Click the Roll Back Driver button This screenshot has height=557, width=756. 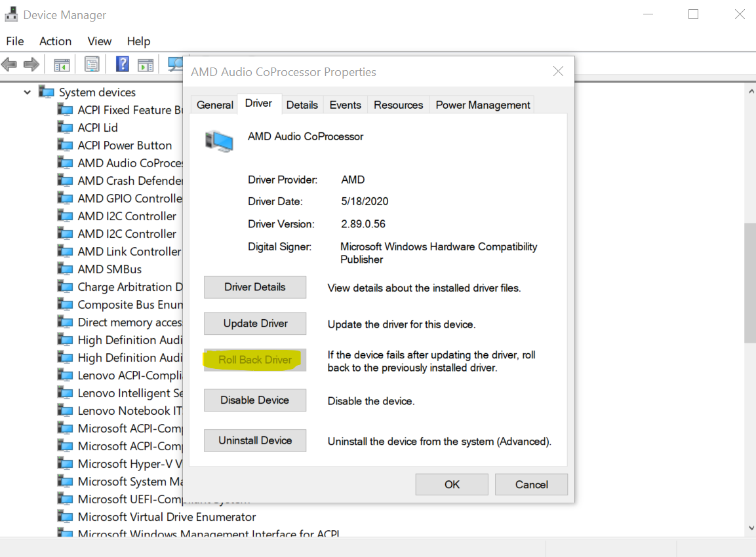(x=255, y=360)
